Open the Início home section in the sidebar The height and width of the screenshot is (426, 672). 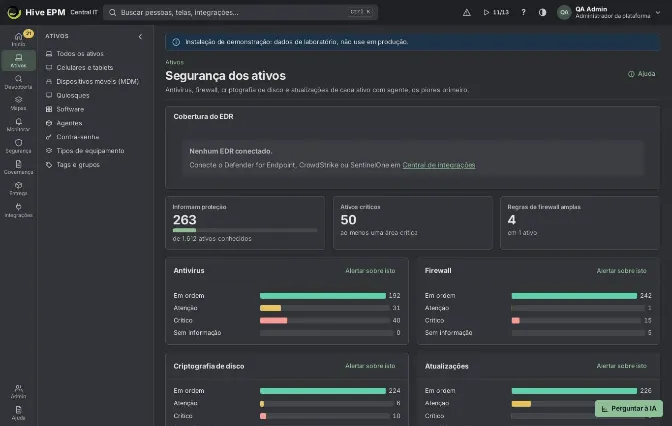18,39
